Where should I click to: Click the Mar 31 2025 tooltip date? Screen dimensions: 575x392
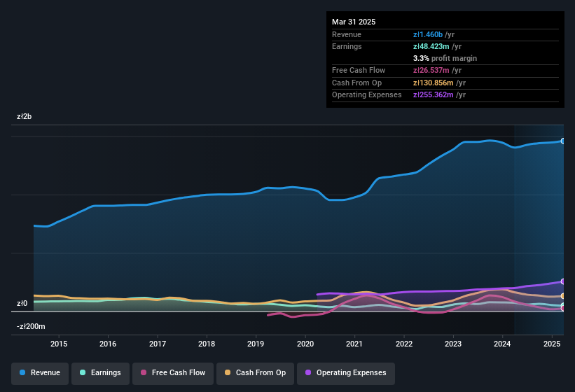[354, 22]
